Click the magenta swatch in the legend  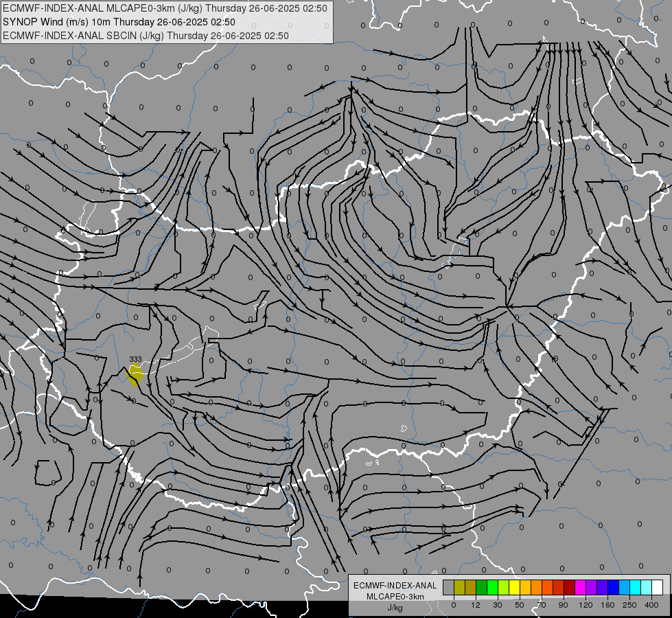coord(581,587)
